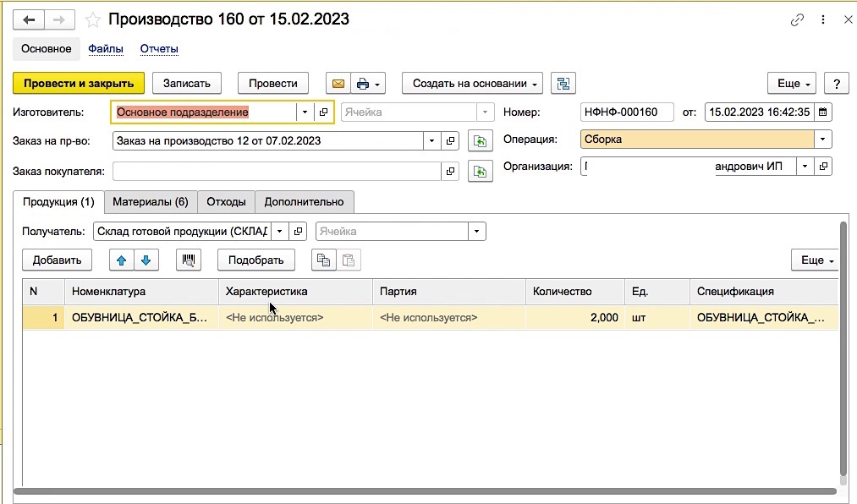Click the Провести и закрыть button
The image size is (857, 504).
(x=79, y=84)
